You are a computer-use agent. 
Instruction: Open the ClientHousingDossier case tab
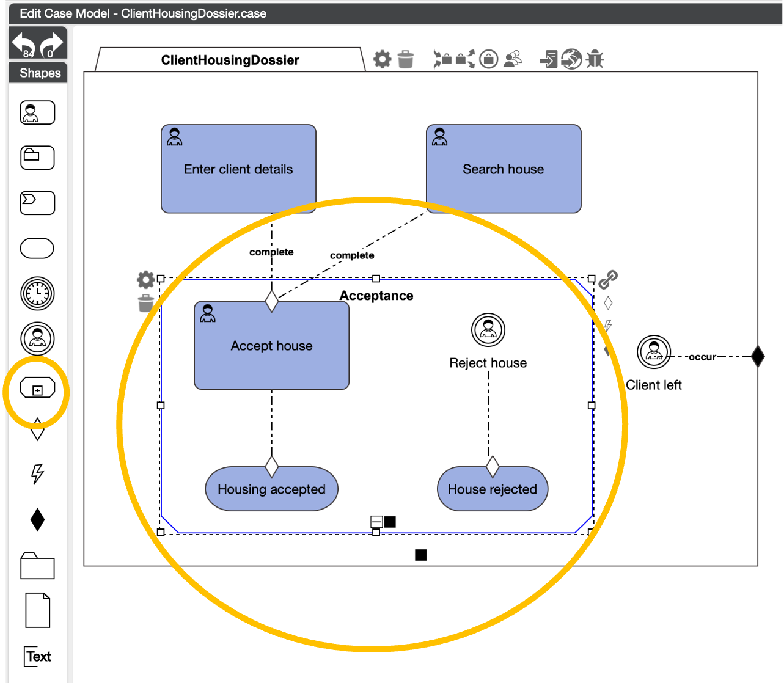[x=230, y=60]
